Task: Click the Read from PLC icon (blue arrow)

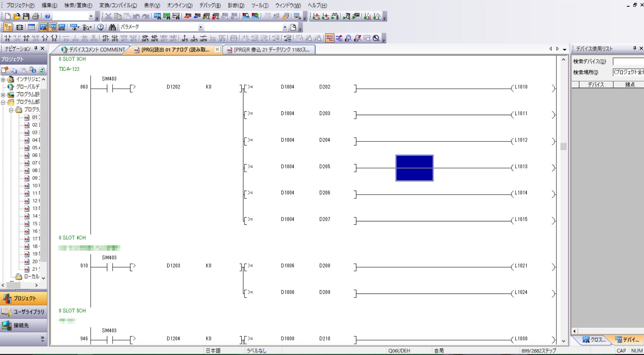Action: point(197,16)
